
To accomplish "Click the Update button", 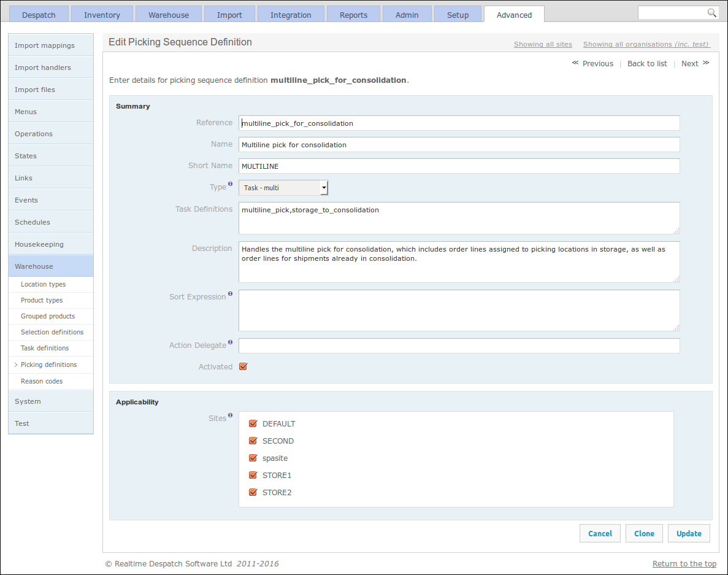I will [x=689, y=533].
